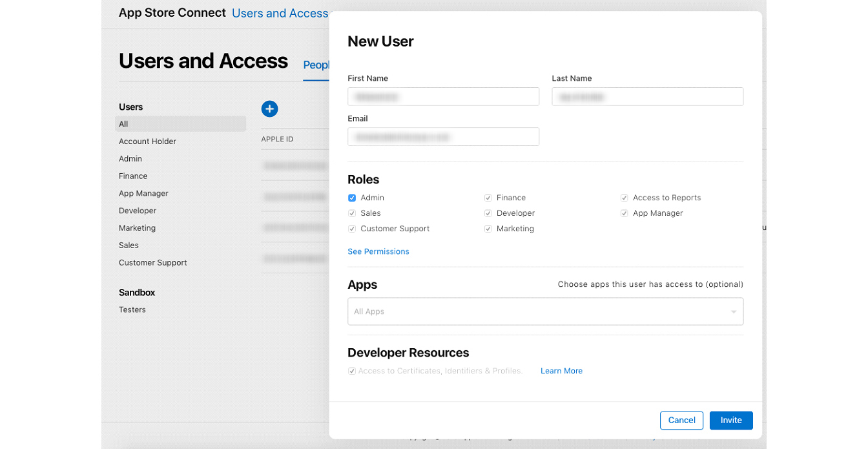
Task: Toggle the App Manager role checkbox
Action: tap(625, 213)
